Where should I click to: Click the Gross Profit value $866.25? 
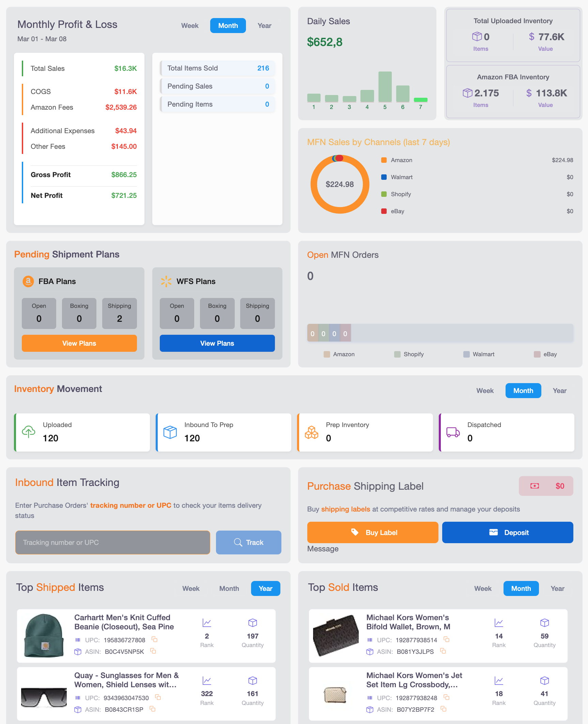tap(124, 175)
